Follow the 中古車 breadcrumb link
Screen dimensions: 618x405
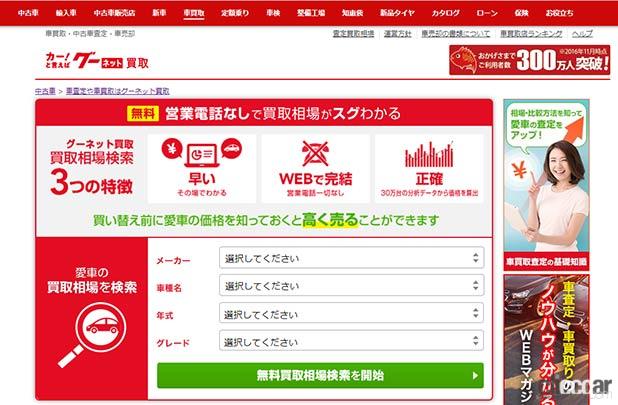coord(45,91)
